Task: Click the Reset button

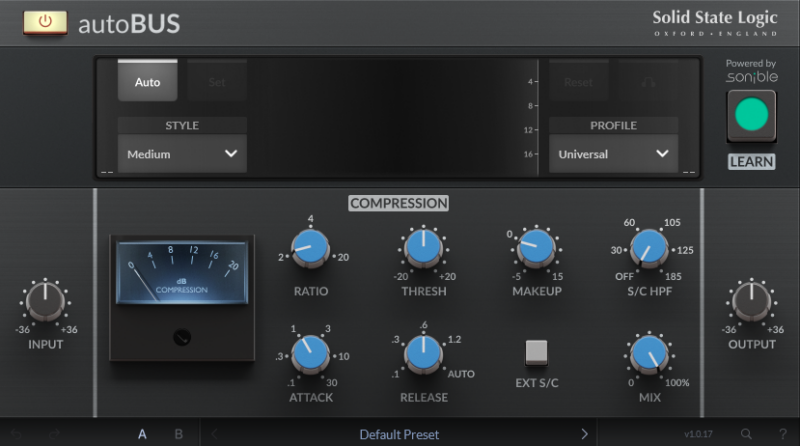Action: 578,82
